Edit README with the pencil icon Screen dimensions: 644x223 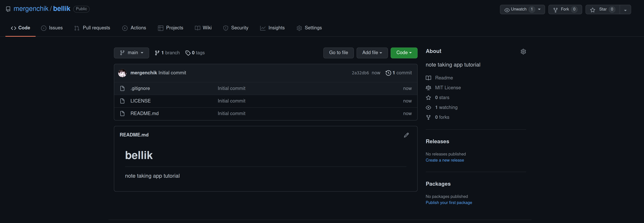point(406,135)
